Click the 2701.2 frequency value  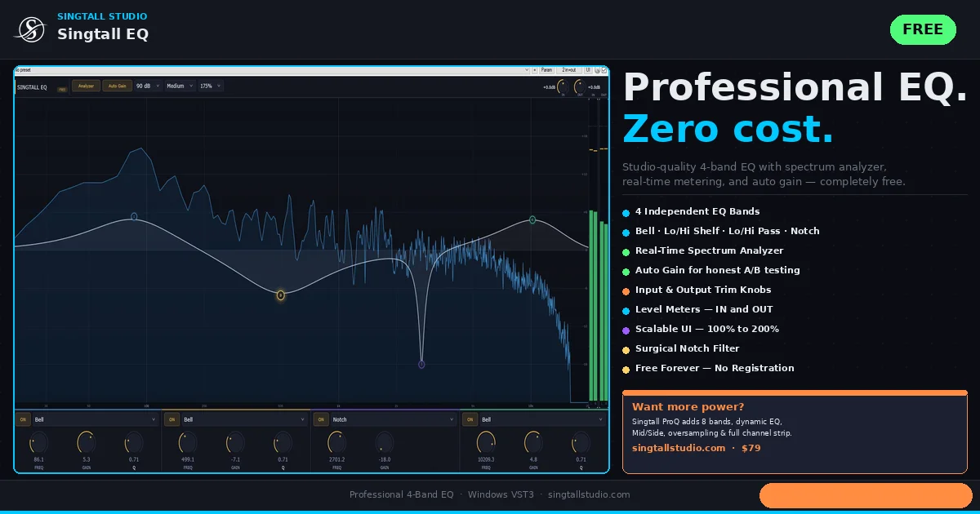(336, 460)
